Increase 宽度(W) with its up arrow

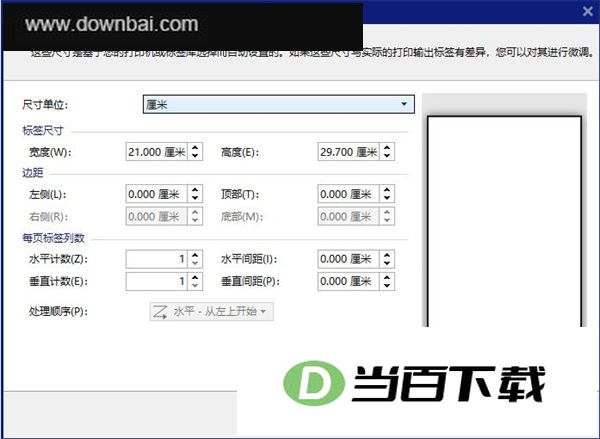pos(195,148)
